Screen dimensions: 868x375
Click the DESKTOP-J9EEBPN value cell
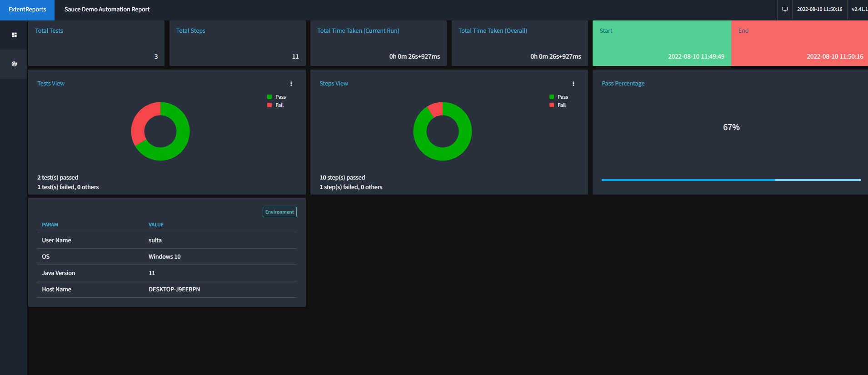174,290
